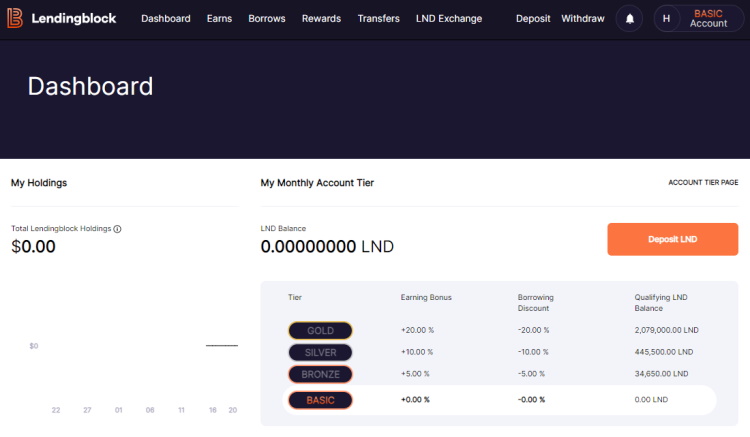Open the ACCOUNT TIER PAGE link
This screenshot has height=437, width=750.
[703, 183]
